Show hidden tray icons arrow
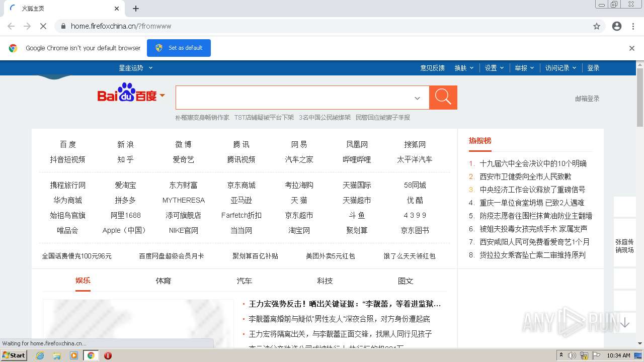 coord(561,355)
